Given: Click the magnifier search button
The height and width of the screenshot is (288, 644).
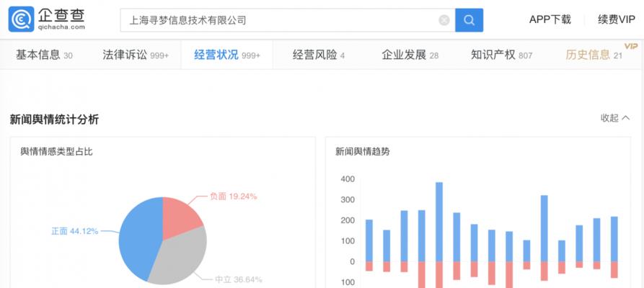Looking at the screenshot, I should (x=469, y=20).
